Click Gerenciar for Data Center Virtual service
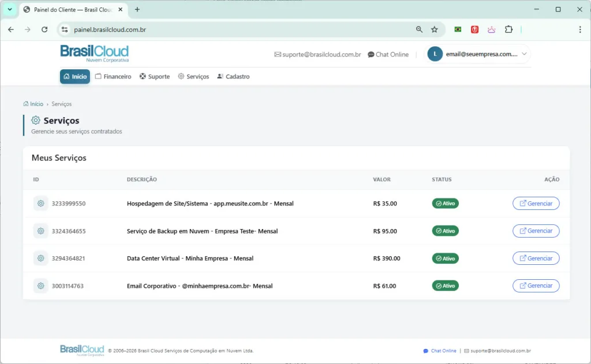 click(x=536, y=258)
